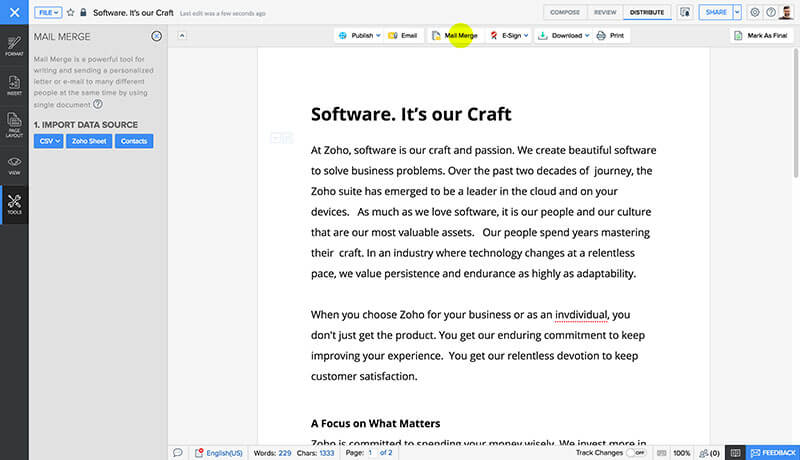Open the document properties icon near Share

tap(685, 12)
